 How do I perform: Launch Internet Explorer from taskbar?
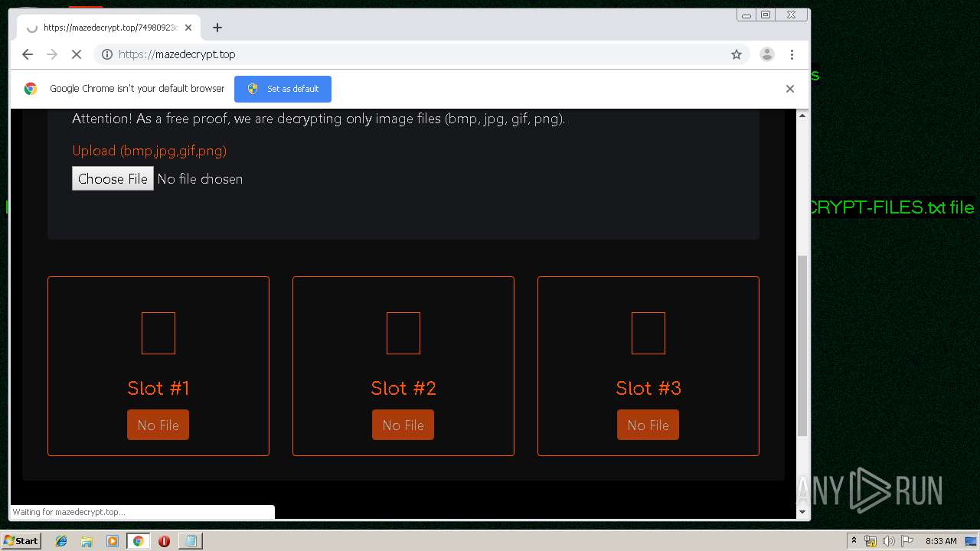(61, 541)
